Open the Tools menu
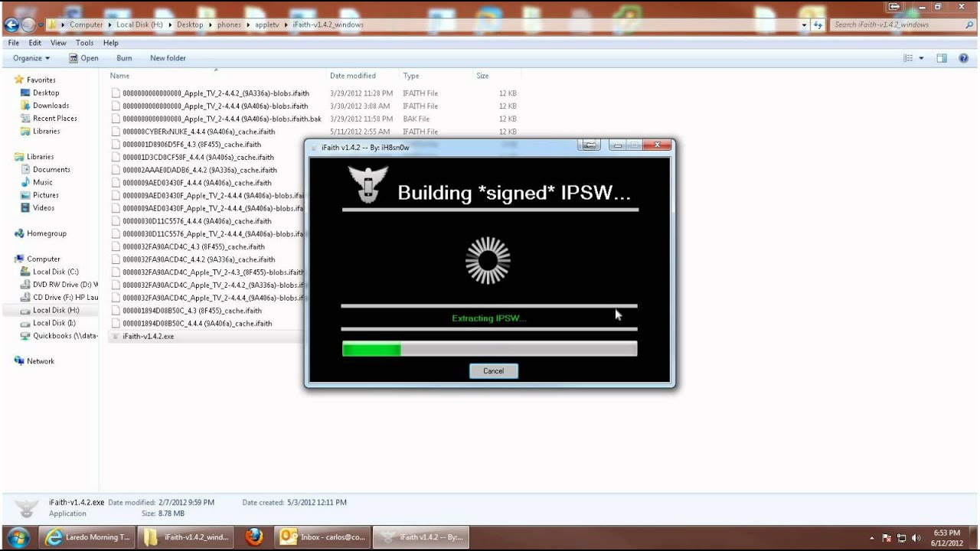This screenshot has width=980, height=551. (84, 43)
